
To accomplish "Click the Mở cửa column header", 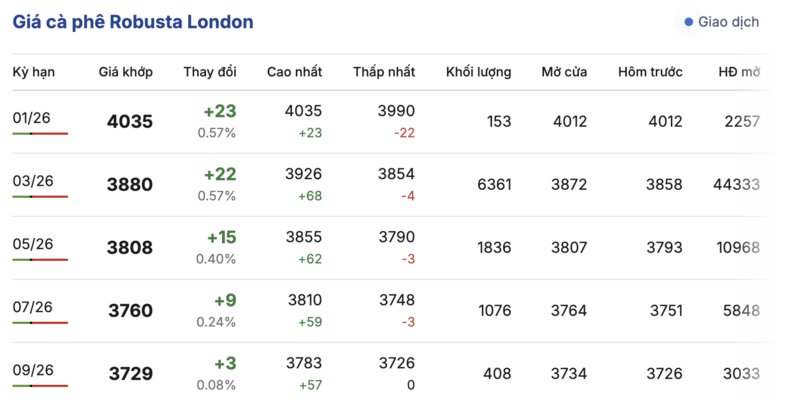I will pos(564,72).
